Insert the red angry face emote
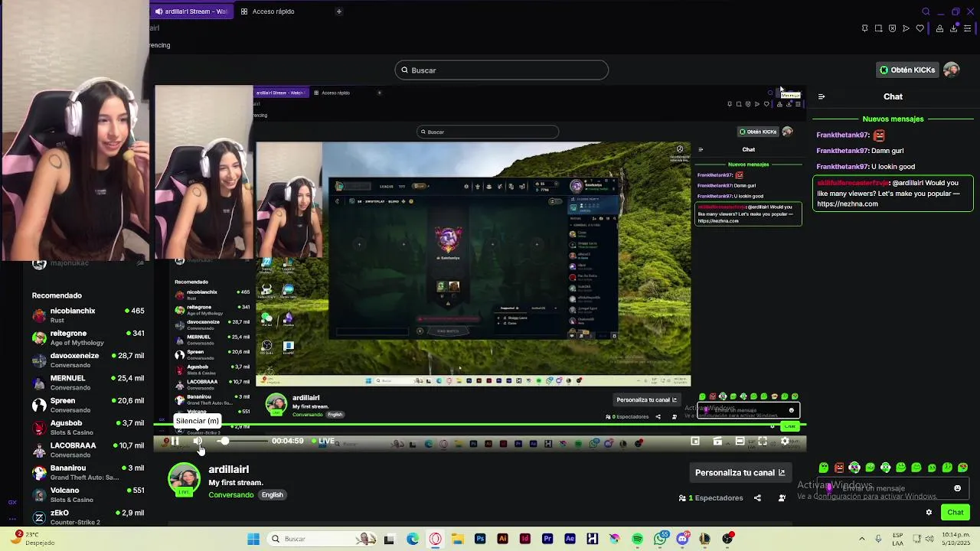 tap(839, 468)
